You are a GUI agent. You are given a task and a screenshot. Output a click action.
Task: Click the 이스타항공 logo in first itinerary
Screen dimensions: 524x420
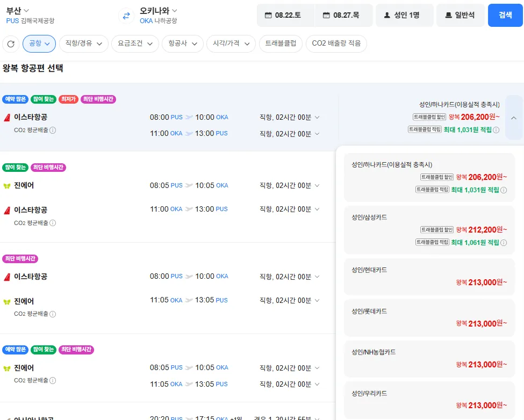click(7, 118)
